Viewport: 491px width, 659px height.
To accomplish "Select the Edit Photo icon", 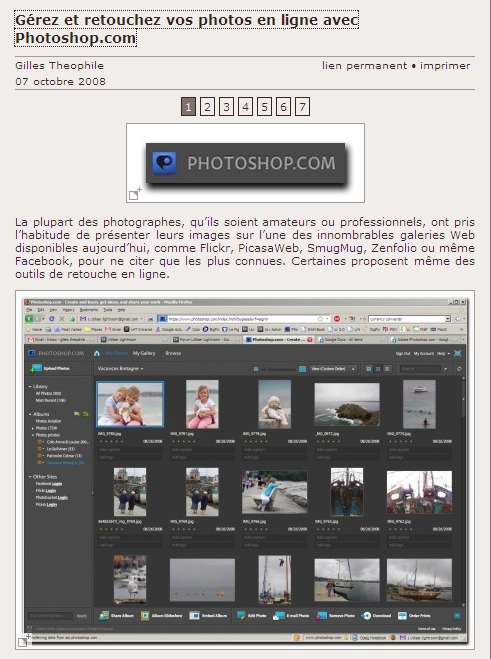I will (x=241, y=616).
